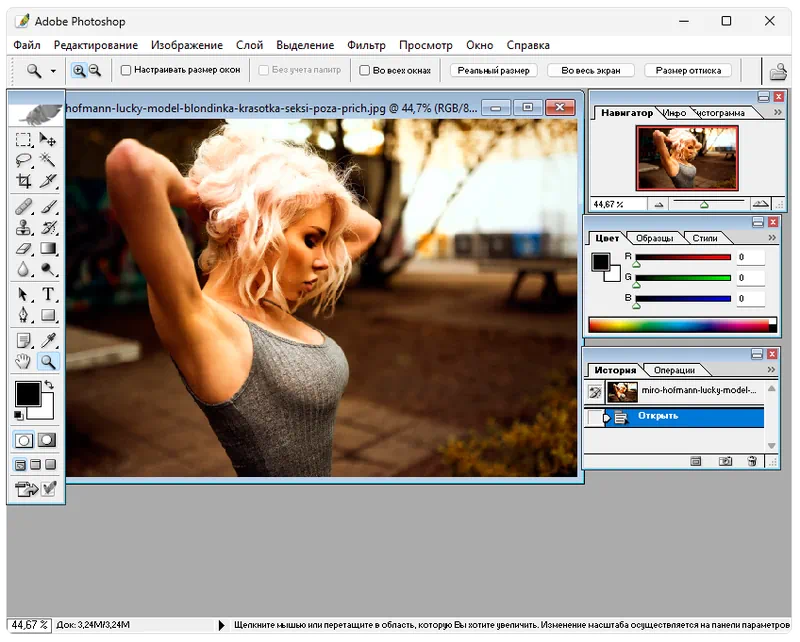Switch to Standard edit mode

coord(23,440)
